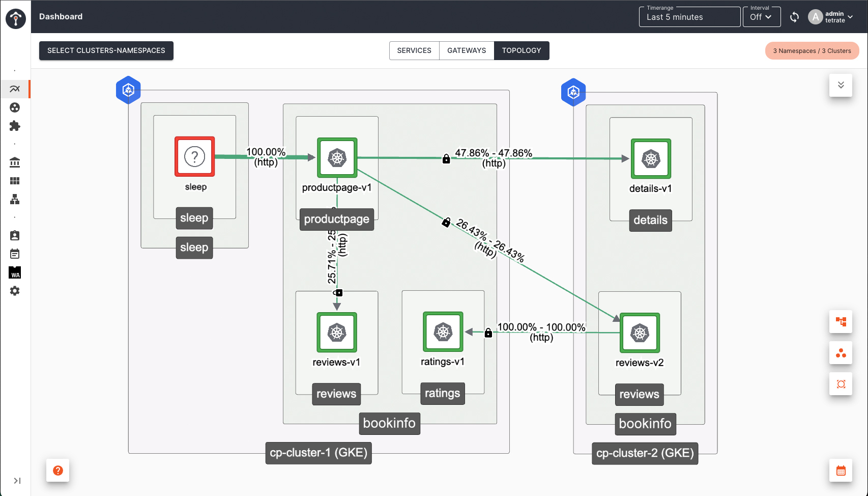Click the cp-cluster-1 Kubernetes hexagon icon

[x=128, y=90]
